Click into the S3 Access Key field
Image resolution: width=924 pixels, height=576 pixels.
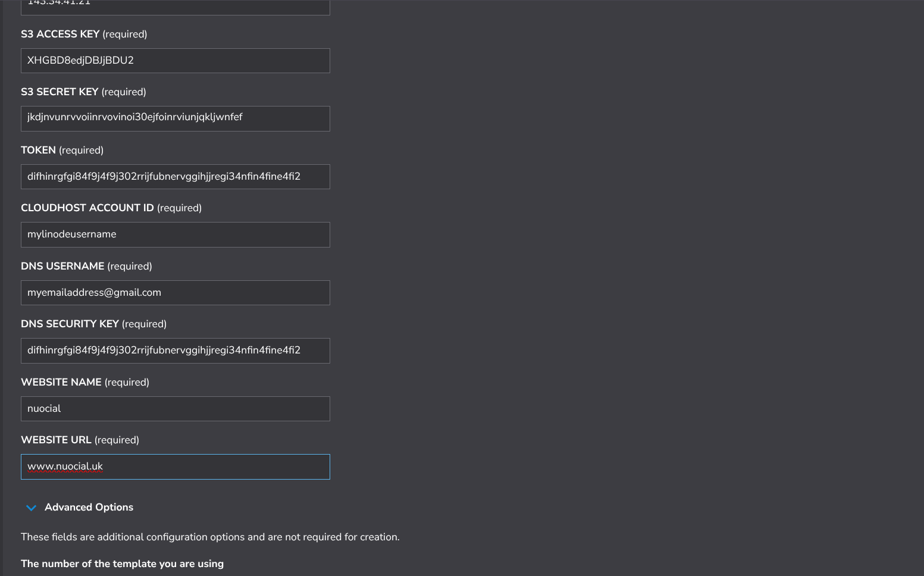pyautogui.click(x=175, y=61)
